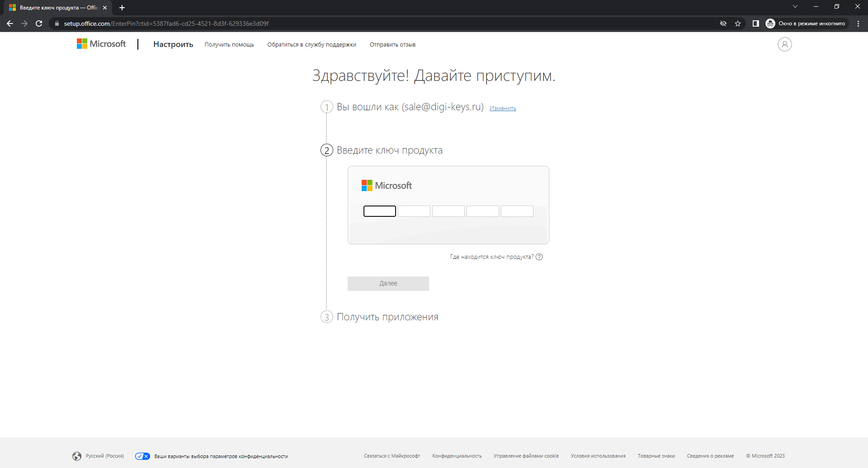Image resolution: width=868 pixels, height=468 pixels.
Task: Select language Русский (Россия)
Action: click(105, 456)
